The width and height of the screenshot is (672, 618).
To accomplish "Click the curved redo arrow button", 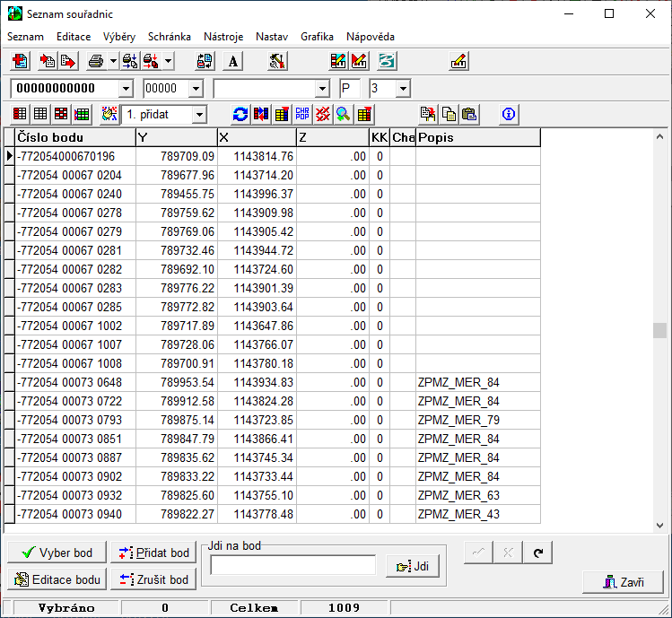I will (x=537, y=553).
